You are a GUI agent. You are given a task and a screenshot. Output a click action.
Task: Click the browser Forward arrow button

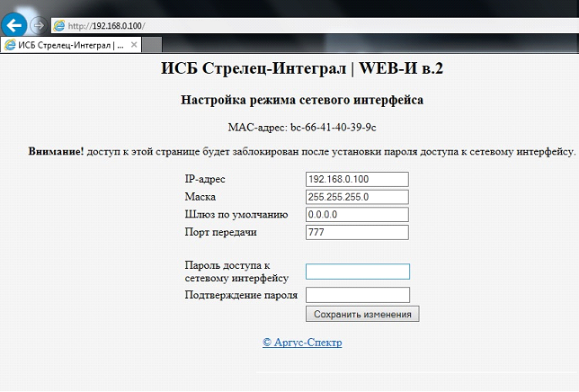click(38, 25)
